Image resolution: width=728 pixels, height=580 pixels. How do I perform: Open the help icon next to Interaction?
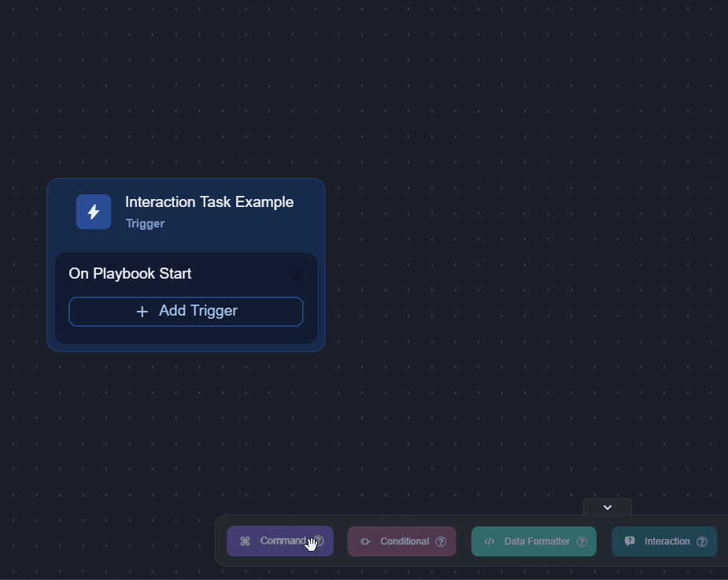(702, 541)
